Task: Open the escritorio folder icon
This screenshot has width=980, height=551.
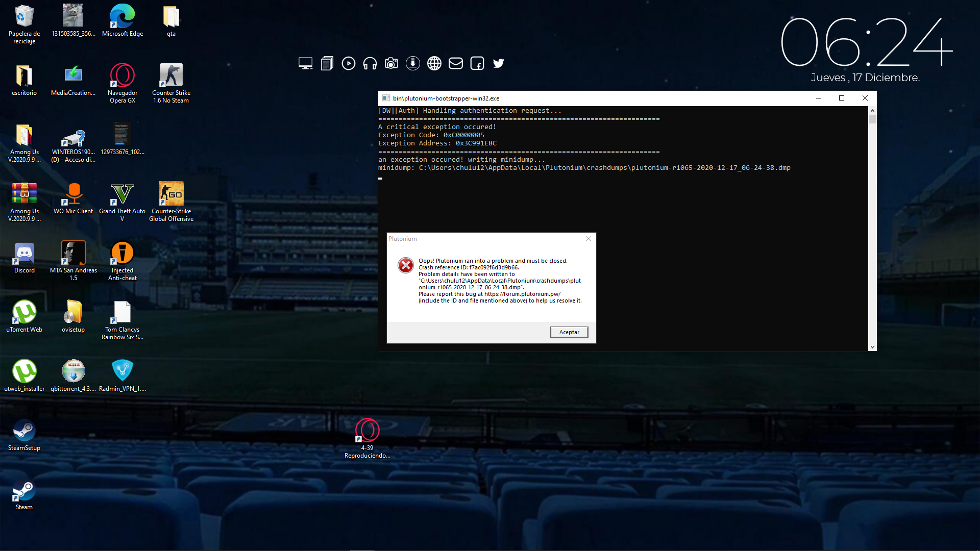Action: click(24, 80)
